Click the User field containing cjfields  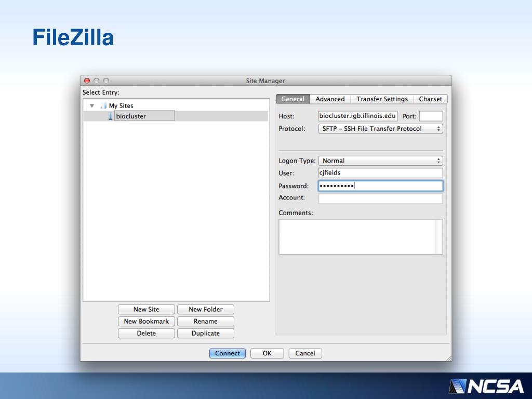click(x=380, y=173)
